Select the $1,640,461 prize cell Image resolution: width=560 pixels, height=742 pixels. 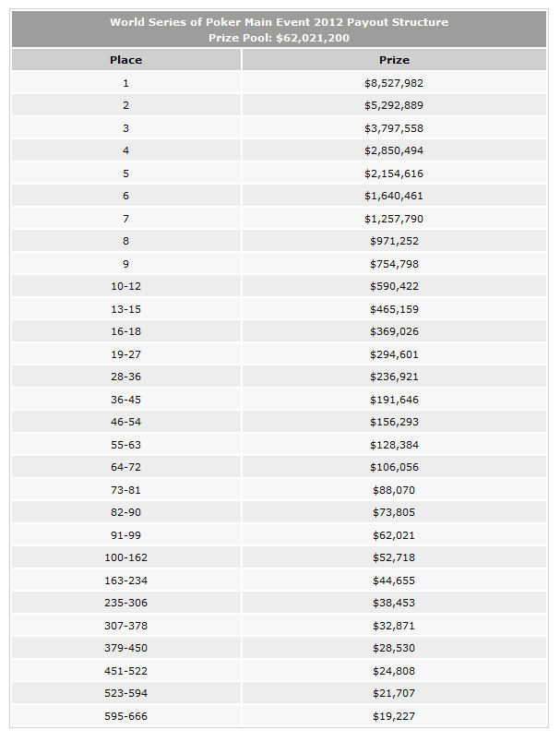click(x=395, y=196)
